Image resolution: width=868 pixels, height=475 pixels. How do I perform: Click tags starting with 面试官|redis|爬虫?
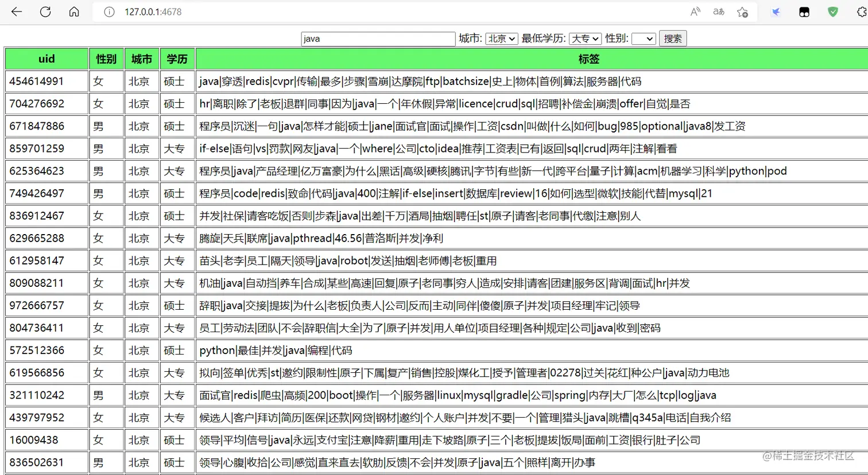(x=532, y=395)
